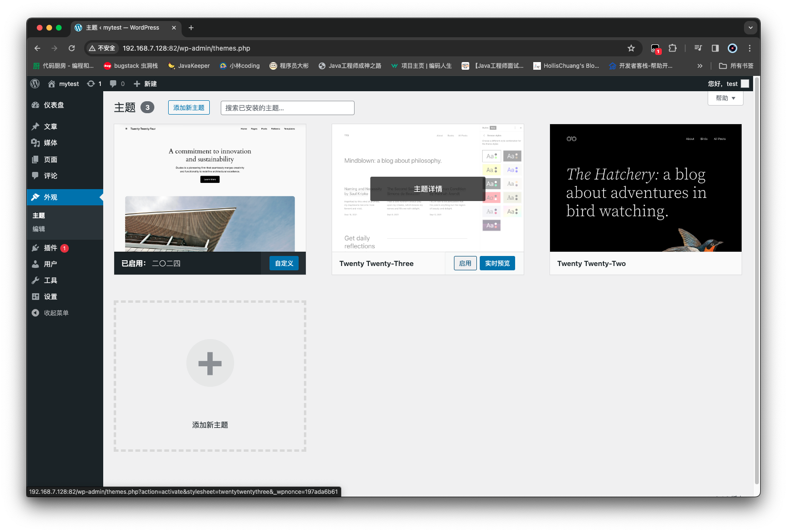The width and height of the screenshot is (787, 532).
Task: Go back in browser history
Action: coord(37,48)
